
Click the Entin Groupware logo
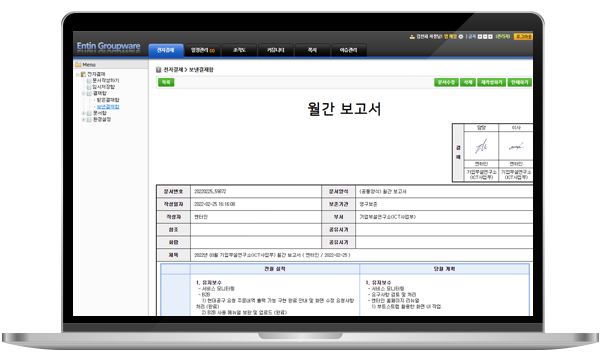pyautogui.click(x=108, y=46)
